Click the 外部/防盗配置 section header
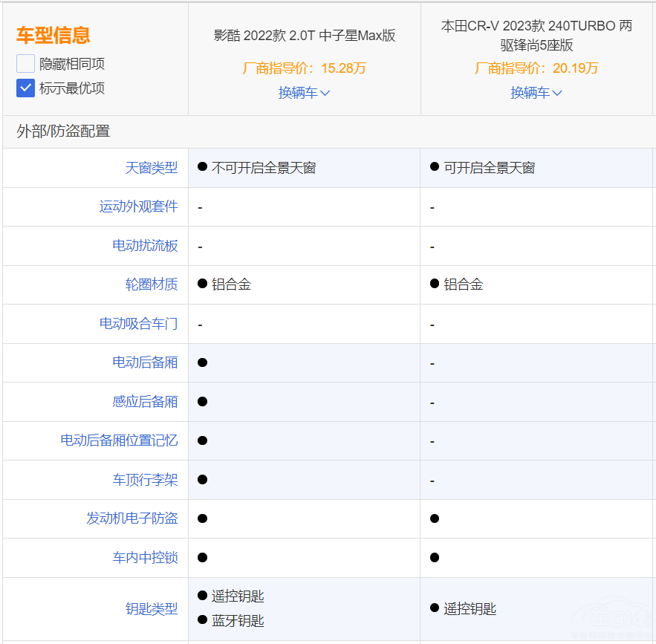This screenshot has width=656, height=644. 63,131
